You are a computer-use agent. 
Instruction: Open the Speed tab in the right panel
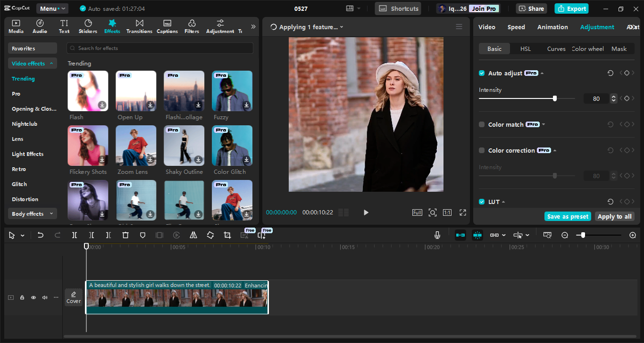click(516, 27)
